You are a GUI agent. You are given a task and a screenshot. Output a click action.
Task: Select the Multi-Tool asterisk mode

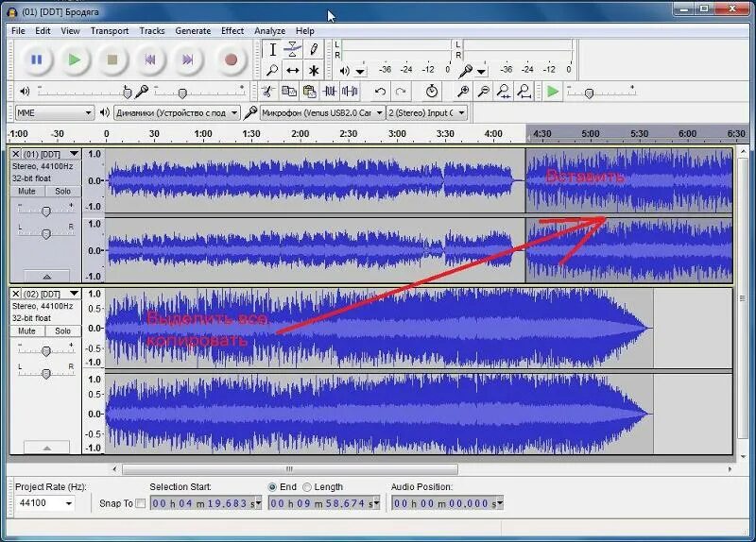pos(314,70)
